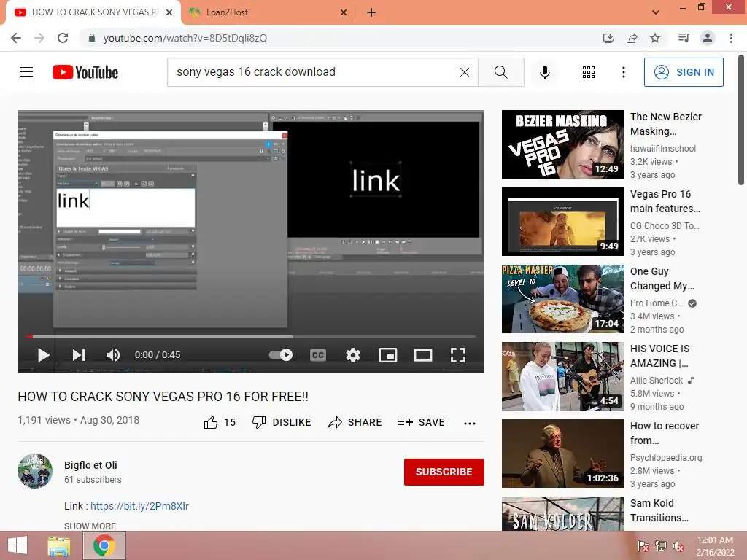Open the YouTube hamburger guide menu
The image size is (747, 560).
tap(26, 72)
